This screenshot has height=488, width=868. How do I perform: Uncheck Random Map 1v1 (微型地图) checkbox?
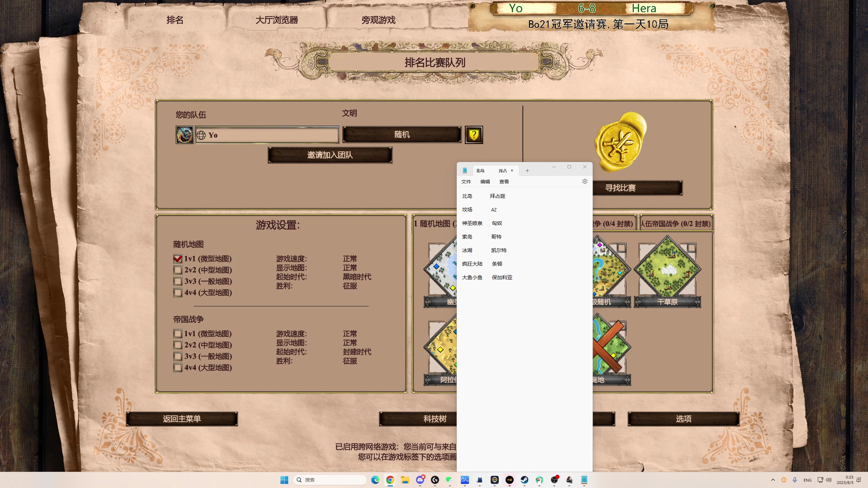(178, 259)
